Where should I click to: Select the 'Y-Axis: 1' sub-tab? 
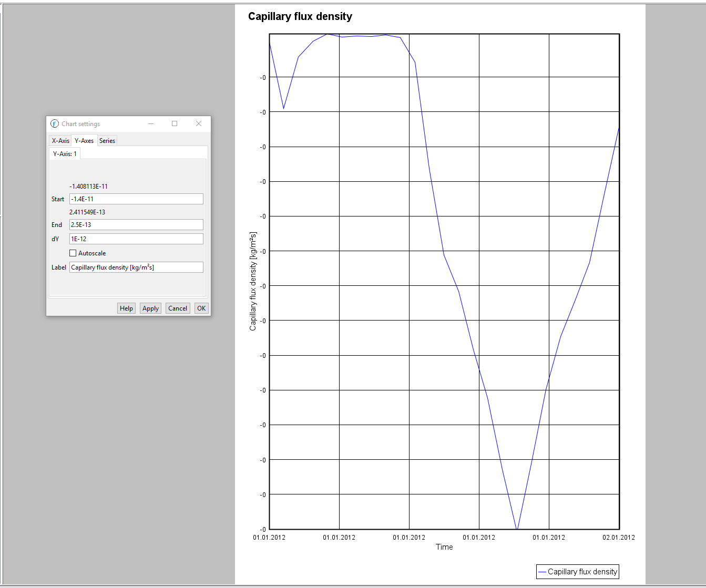coord(65,154)
